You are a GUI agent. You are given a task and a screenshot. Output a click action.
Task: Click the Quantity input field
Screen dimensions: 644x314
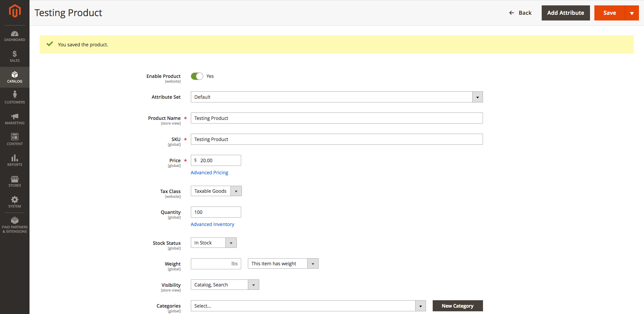216,212
